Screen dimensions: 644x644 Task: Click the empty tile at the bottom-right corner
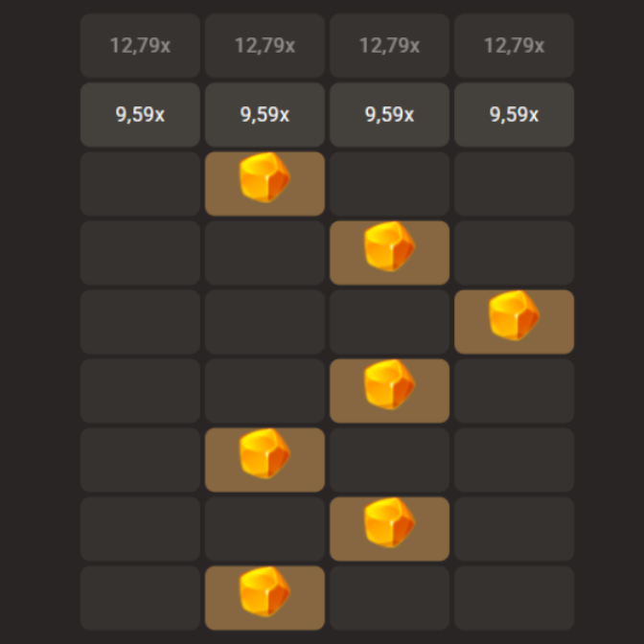(514, 597)
